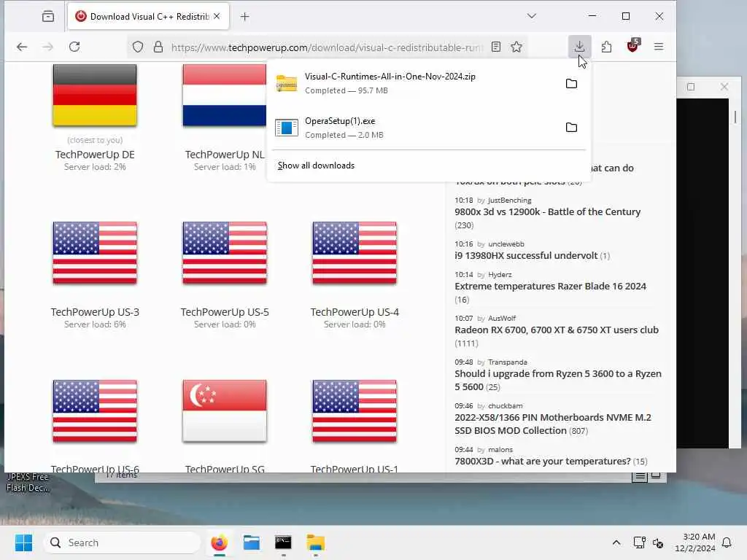Viewport: 747px width, 560px height.
Task: Open the network status tray icon
Action: click(x=639, y=542)
